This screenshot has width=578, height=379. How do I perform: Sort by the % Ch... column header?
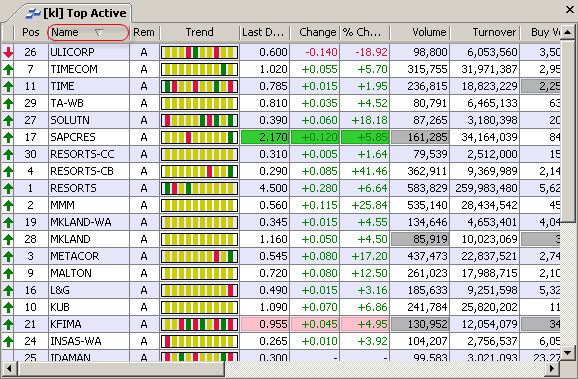pos(364,32)
